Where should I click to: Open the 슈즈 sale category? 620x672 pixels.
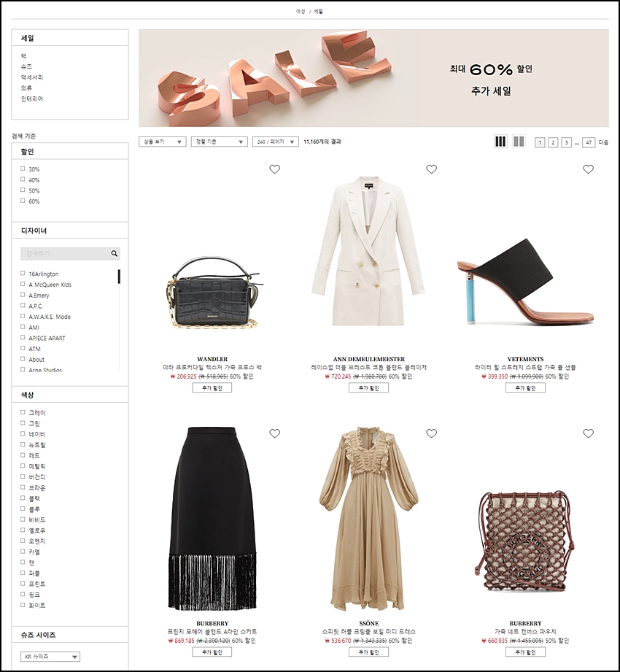(26, 67)
